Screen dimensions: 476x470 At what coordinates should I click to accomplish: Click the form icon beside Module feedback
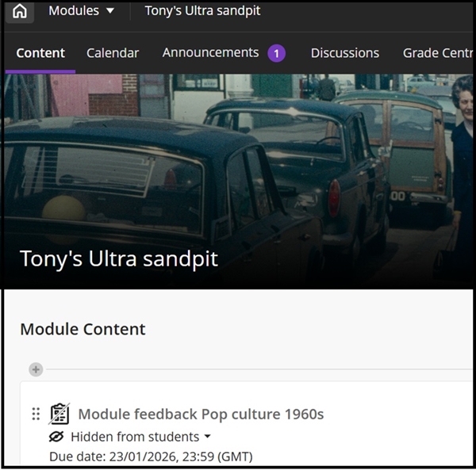59,414
